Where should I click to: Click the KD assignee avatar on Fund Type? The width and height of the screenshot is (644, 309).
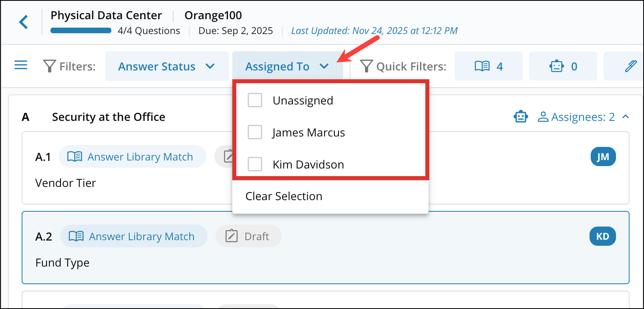pos(602,236)
